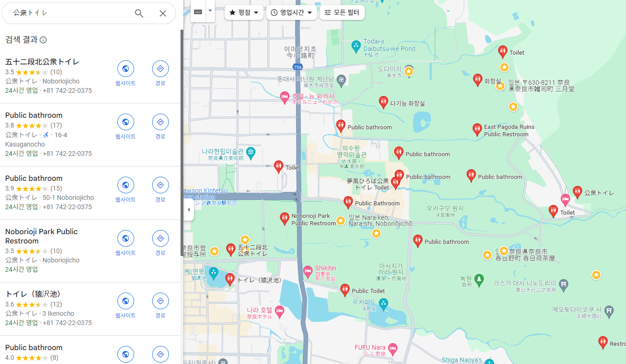The width and height of the screenshot is (626, 364).
Task: Open website icon for 五十二段北公衆トイレ result
Action: point(125,69)
